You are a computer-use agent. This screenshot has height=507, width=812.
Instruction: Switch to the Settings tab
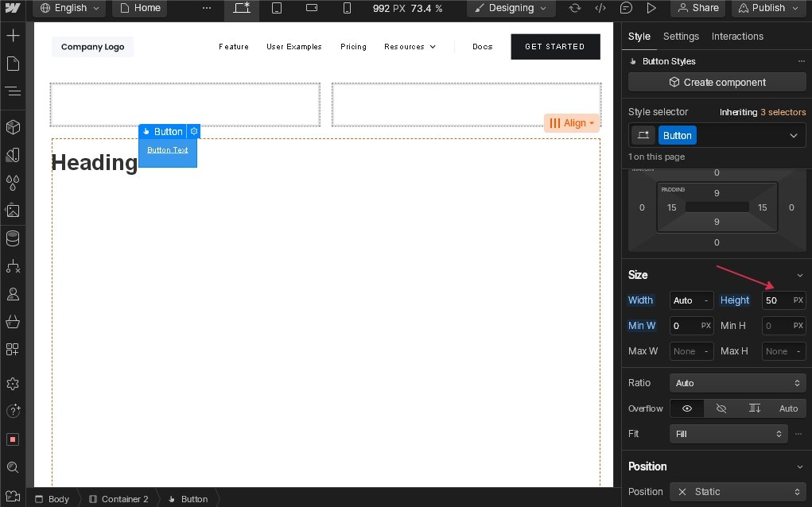(x=681, y=37)
